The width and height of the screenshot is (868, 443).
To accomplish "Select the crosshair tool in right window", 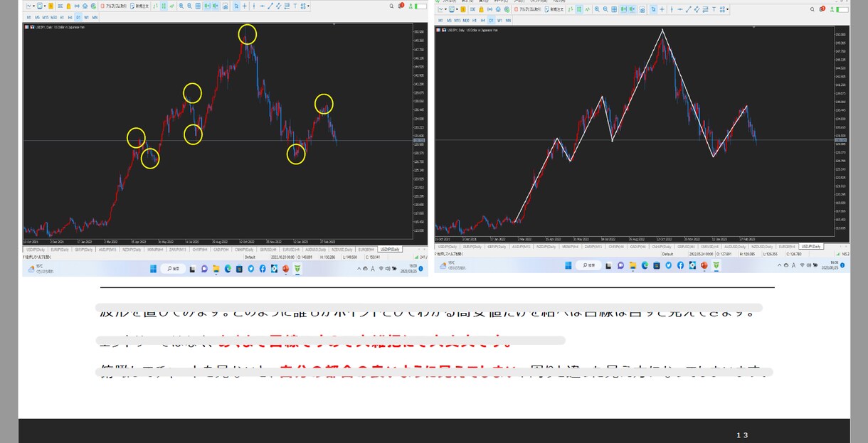I will (662, 9).
